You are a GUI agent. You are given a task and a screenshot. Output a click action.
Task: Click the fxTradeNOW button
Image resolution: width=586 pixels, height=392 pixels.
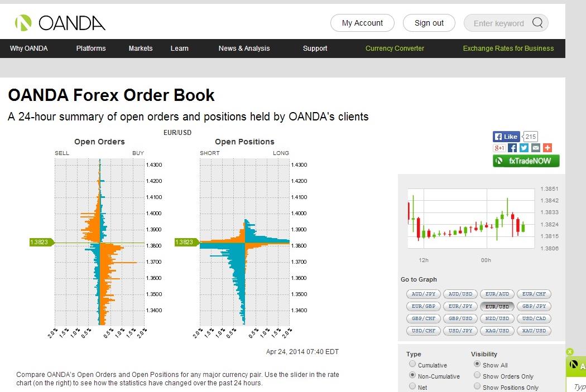[526, 161]
